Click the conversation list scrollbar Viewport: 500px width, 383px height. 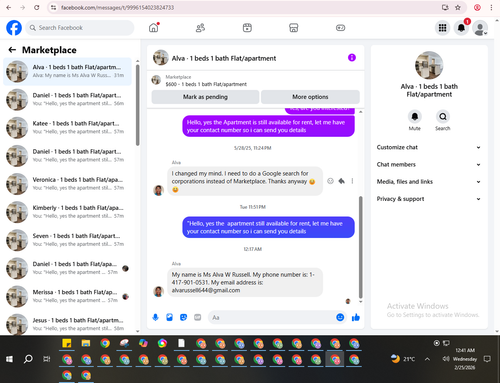click(138, 105)
